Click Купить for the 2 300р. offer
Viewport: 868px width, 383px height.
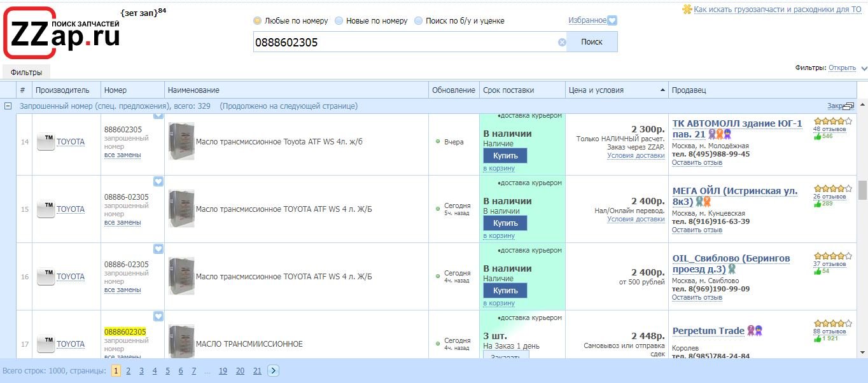click(505, 156)
